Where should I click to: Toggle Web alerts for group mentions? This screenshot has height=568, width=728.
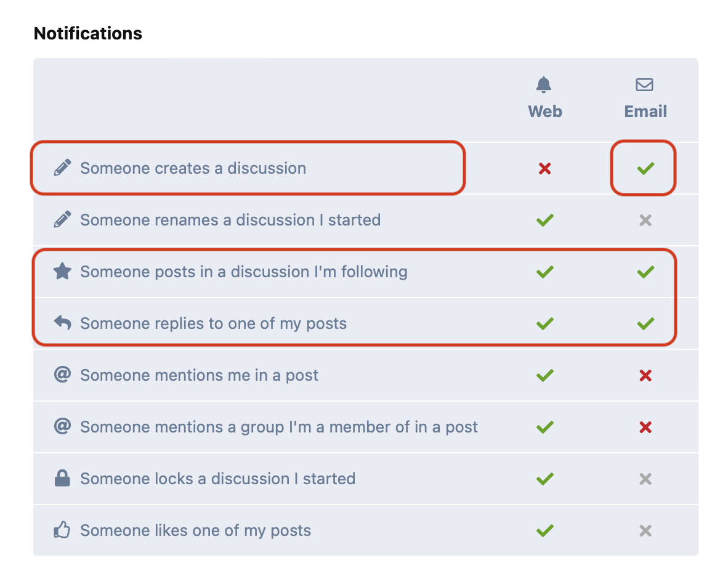point(544,427)
